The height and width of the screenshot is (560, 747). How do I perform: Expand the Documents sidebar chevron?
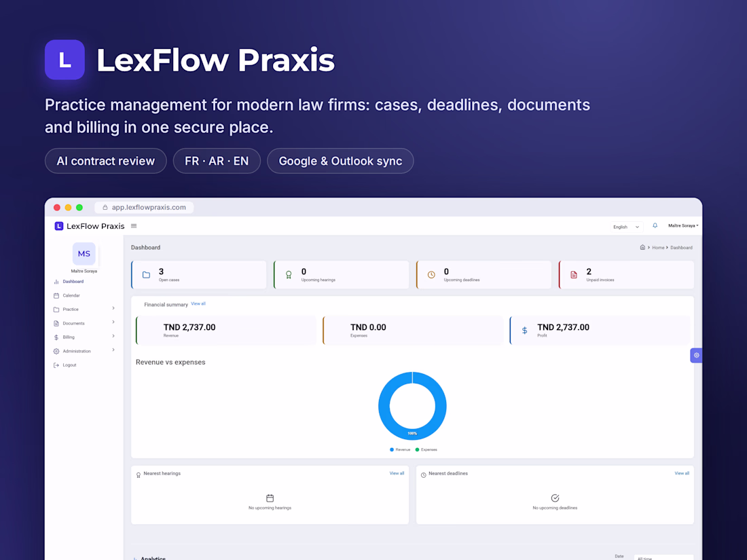click(x=113, y=322)
